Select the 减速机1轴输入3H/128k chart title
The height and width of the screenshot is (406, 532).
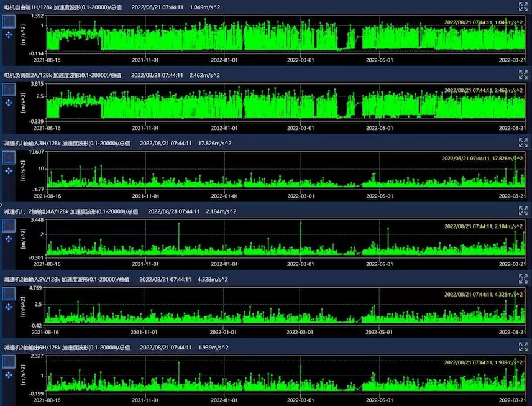[x=67, y=143]
